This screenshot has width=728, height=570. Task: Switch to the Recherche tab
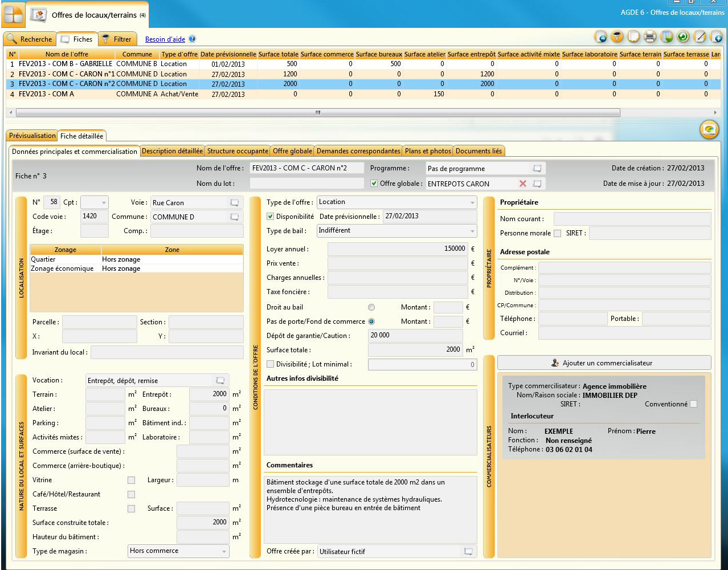(x=30, y=39)
